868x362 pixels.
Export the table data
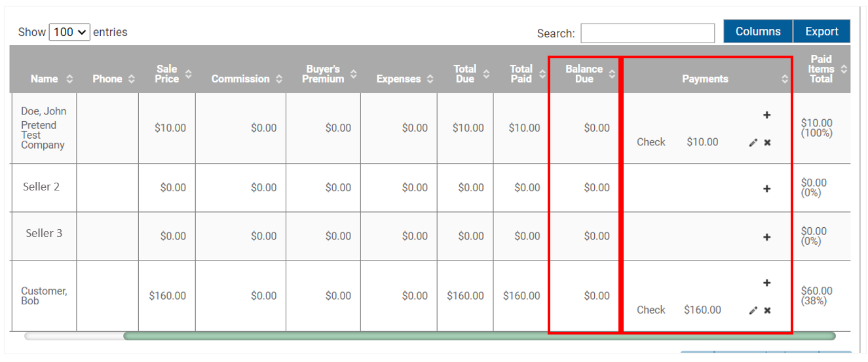[x=821, y=31]
